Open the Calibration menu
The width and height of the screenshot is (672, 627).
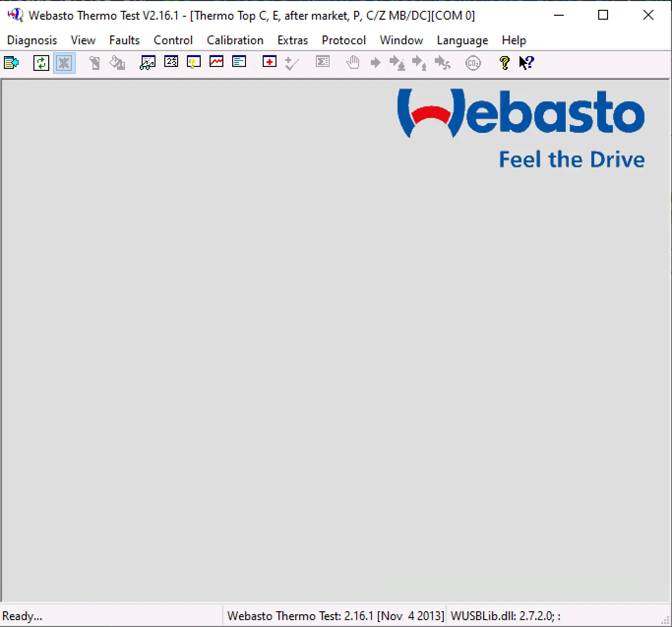click(x=235, y=40)
